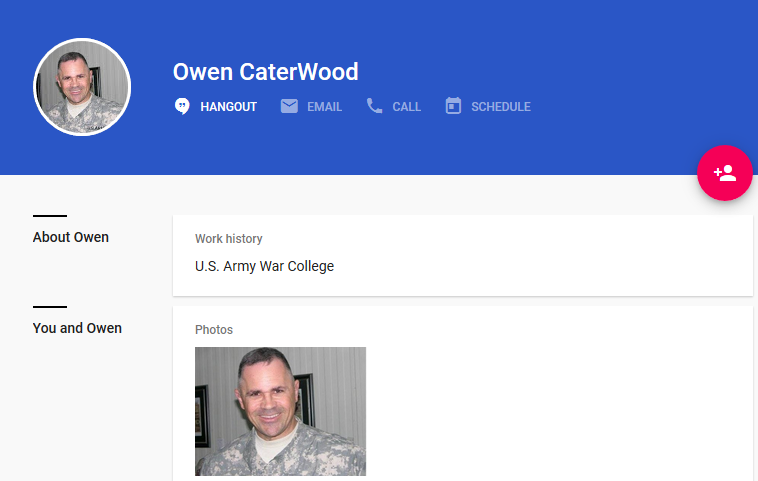Open the SCHEDULE action label
Viewport: 758px width, 481px height.
coord(501,107)
